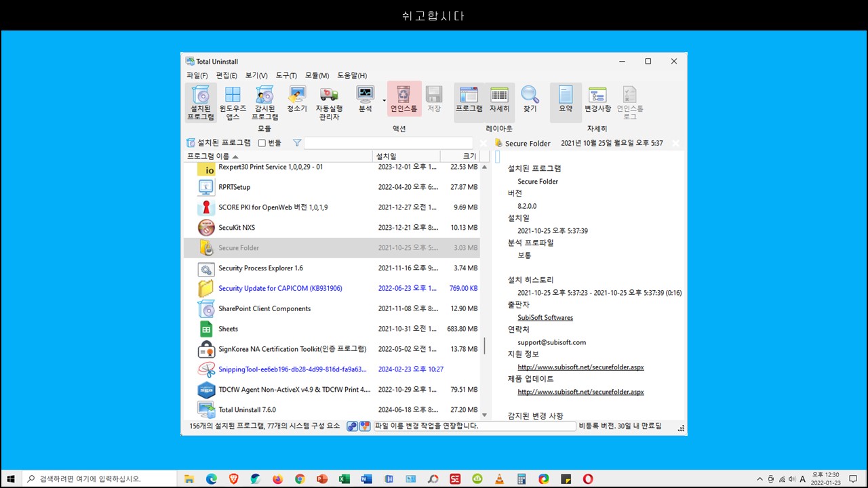Click the scrollbar down arrow

click(x=484, y=415)
